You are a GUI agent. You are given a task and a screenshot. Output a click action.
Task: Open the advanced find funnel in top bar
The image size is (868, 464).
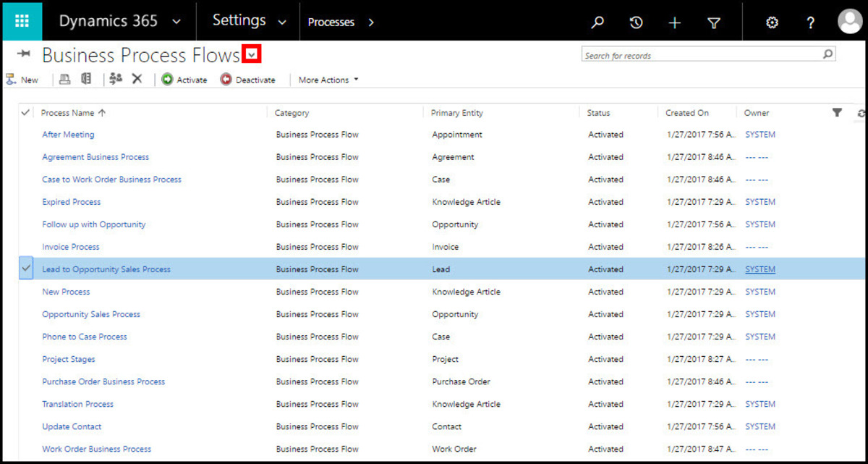point(714,22)
